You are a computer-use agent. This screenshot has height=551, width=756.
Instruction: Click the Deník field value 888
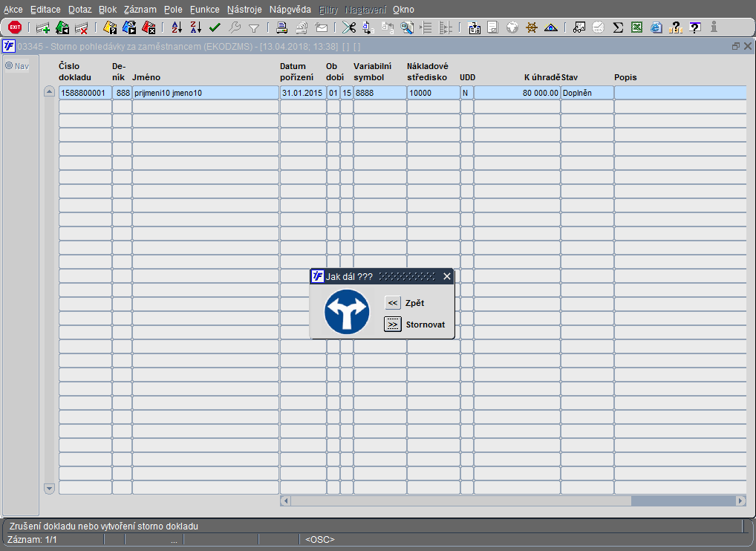pyautogui.click(x=122, y=93)
